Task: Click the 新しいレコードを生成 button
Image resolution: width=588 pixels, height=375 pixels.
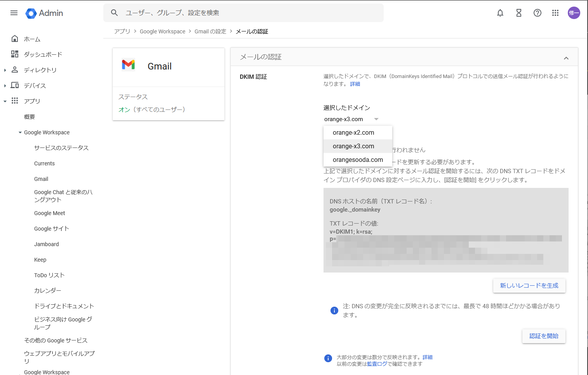Action: (x=529, y=286)
